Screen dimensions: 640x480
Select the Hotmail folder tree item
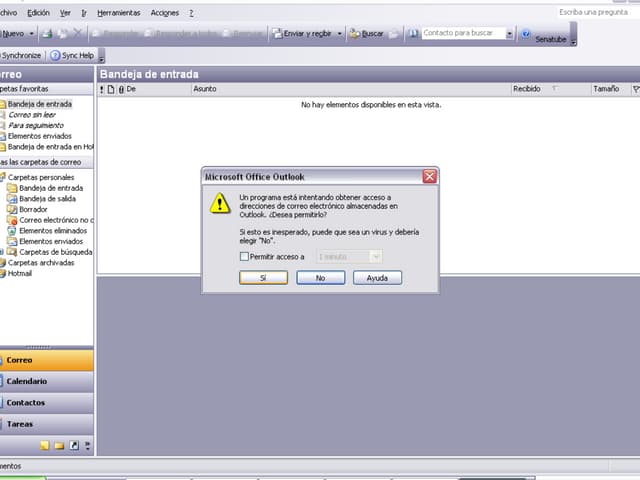pos(20,273)
